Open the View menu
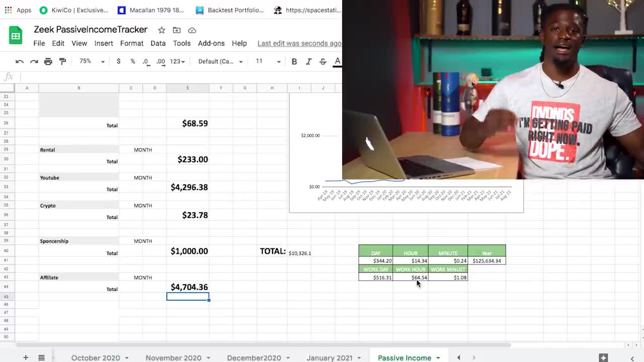This screenshot has height=362, width=644. [x=79, y=43]
